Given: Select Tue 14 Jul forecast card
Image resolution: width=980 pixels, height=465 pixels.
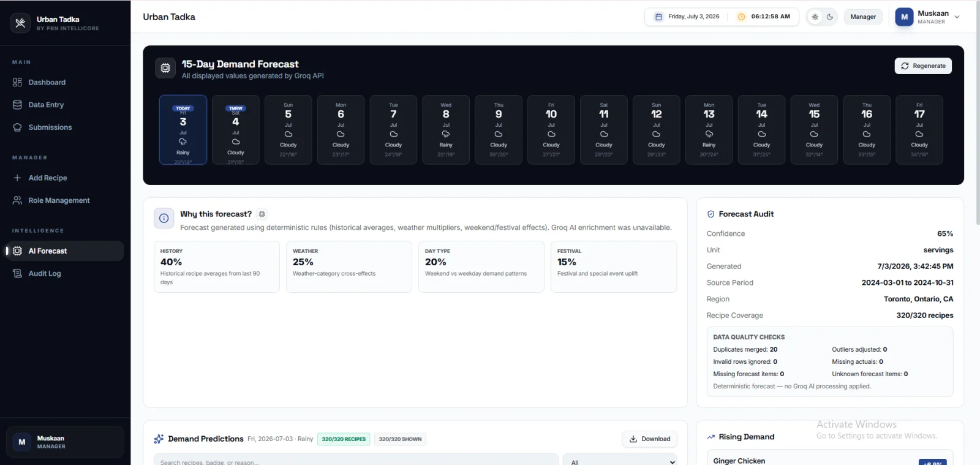Looking at the screenshot, I should (762, 130).
